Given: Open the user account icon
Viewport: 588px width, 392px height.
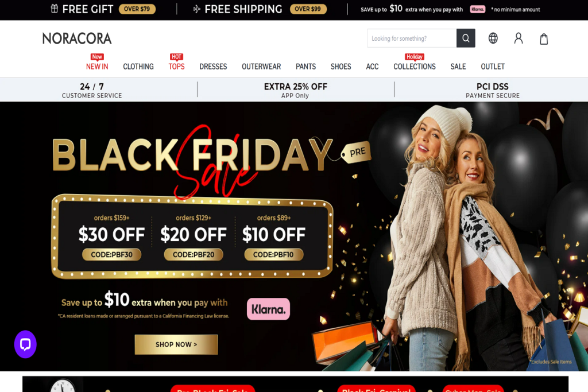Looking at the screenshot, I should [519, 38].
